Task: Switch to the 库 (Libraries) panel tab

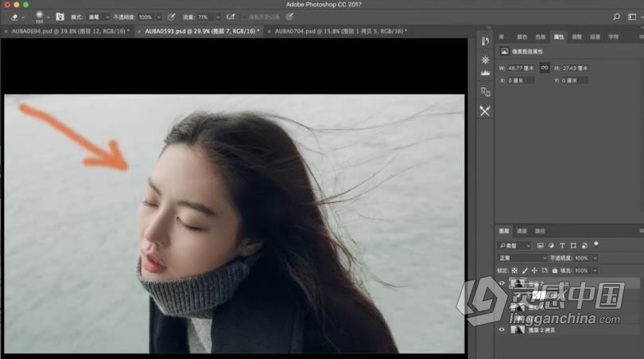Action: 502,37
